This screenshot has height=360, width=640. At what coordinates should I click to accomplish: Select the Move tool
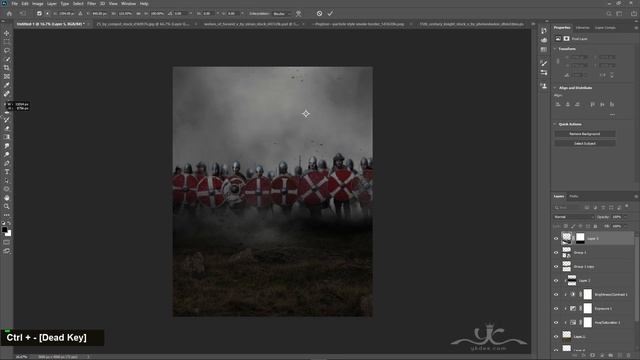point(7,33)
